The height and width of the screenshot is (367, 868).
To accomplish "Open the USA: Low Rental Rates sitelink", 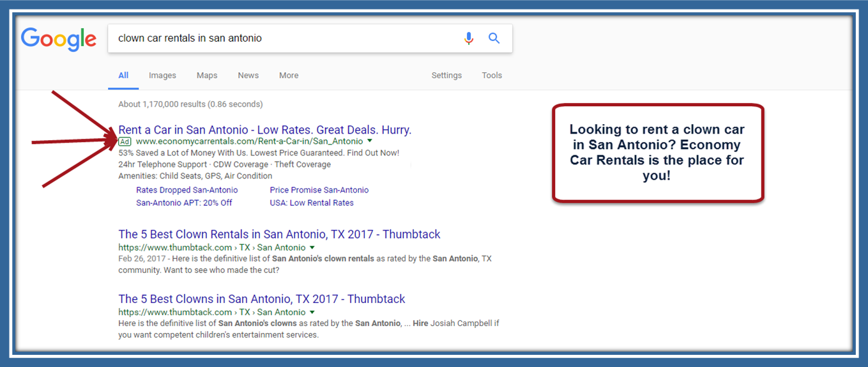I will click(312, 203).
